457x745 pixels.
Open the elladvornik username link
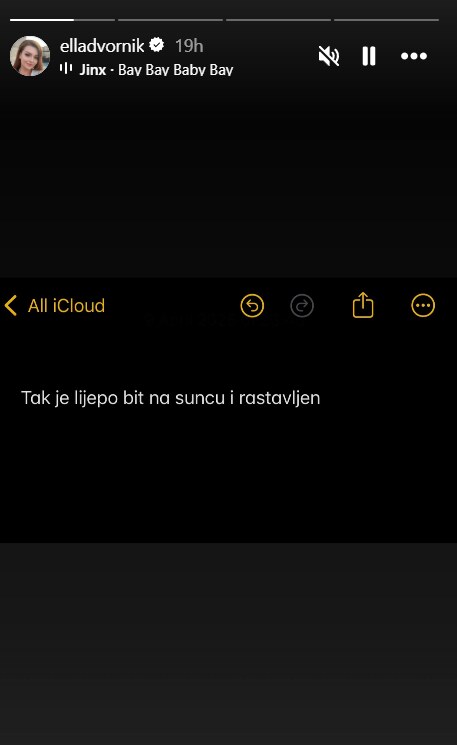[x=102, y=46]
